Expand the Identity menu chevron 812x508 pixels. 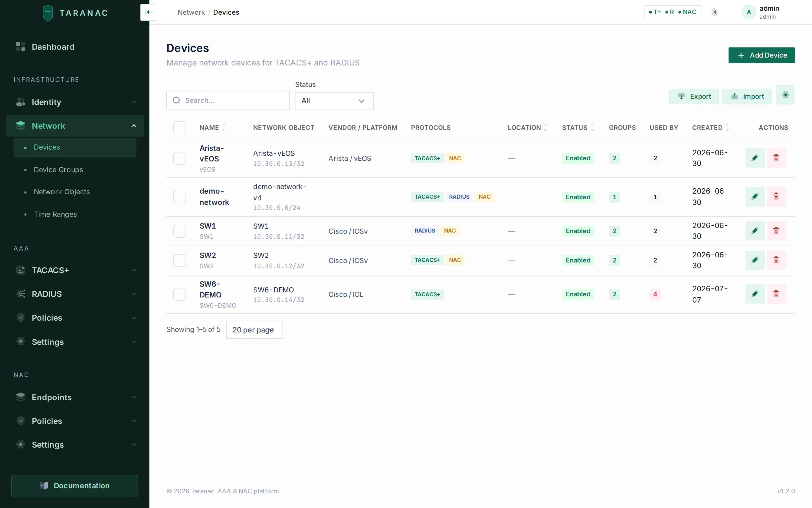click(x=134, y=102)
